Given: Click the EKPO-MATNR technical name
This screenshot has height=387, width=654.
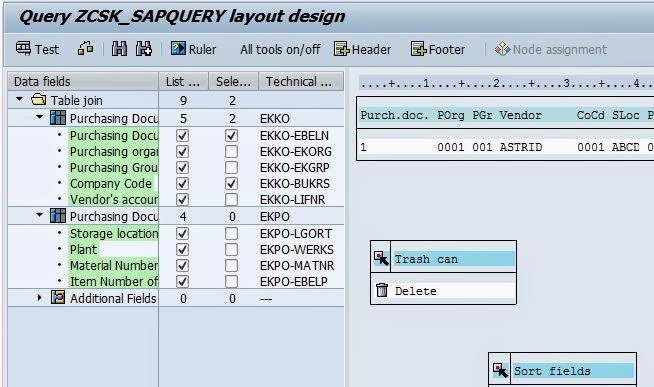Looking at the screenshot, I should click(x=297, y=266).
